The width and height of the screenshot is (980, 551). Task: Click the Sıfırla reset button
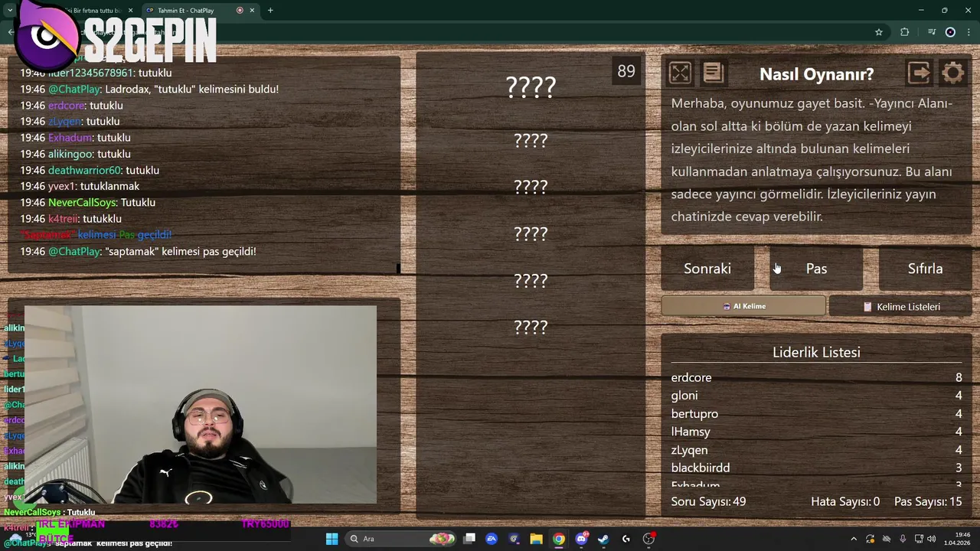(925, 269)
